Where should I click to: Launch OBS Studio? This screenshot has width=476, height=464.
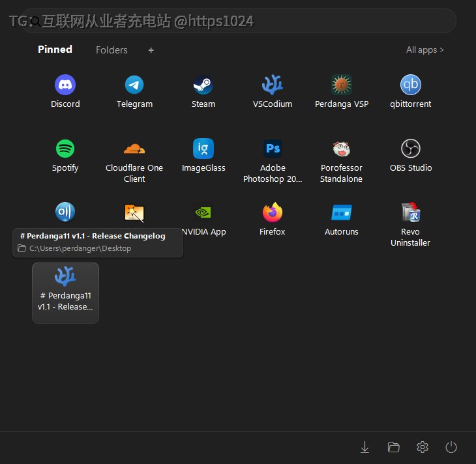click(x=410, y=155)
